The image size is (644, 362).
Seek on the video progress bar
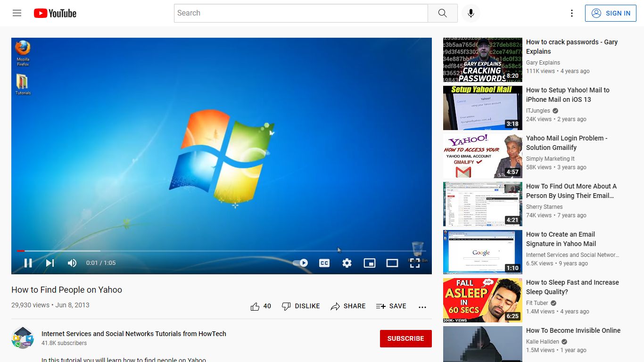(x=221, y=251)
